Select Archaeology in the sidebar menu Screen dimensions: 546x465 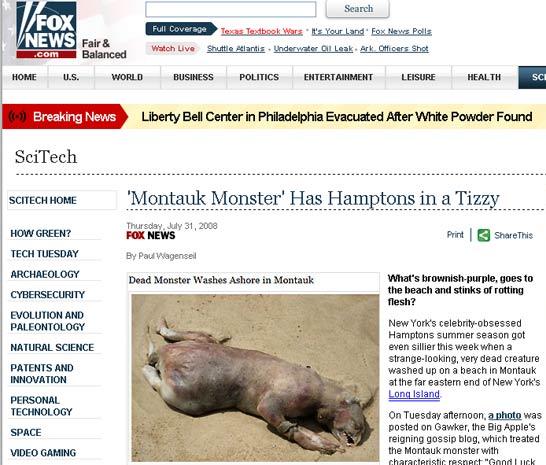pyautogui.click(x=45, y=274)
